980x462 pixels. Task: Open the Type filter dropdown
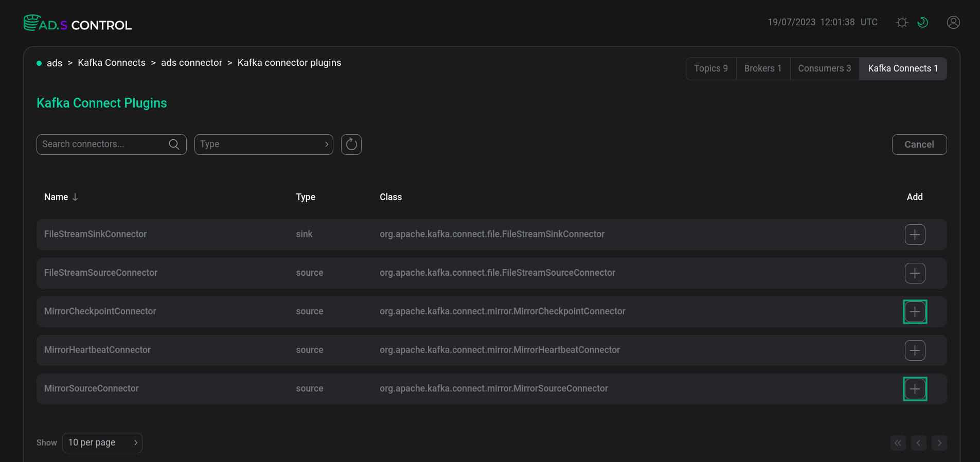[x=264, y=145]
